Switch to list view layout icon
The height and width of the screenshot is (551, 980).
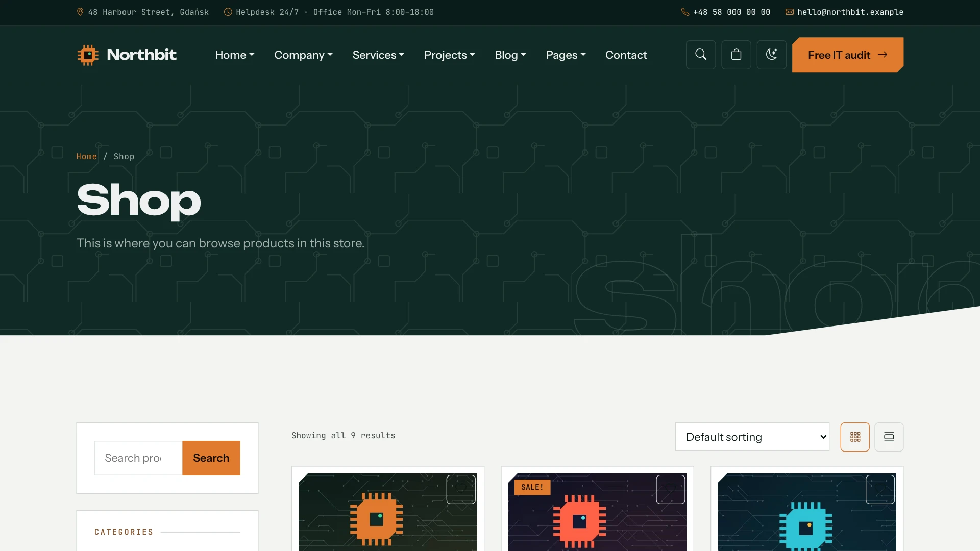(889, 437)
